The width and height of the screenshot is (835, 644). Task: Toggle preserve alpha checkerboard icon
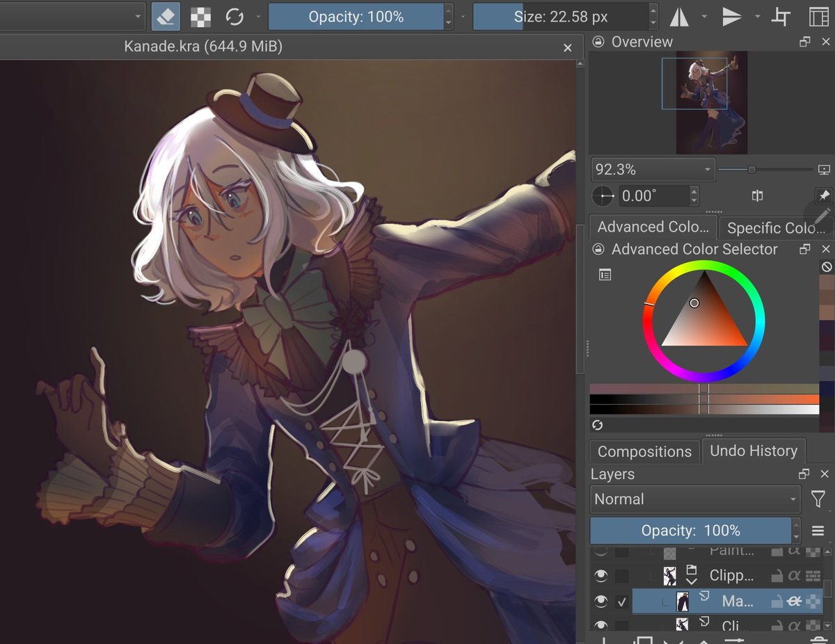[x=200, y=16]
